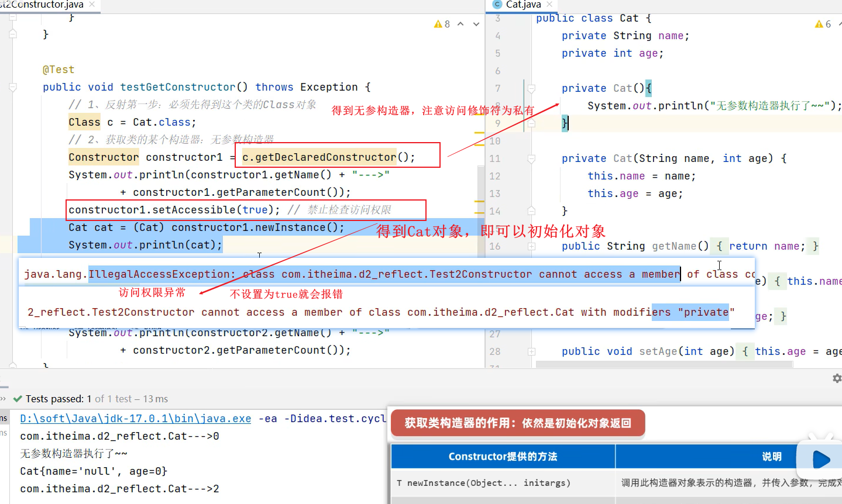Click line number 5 in Cat.java gutter
The height and width of the screenshot is (504, 842).
pos(498,53)
